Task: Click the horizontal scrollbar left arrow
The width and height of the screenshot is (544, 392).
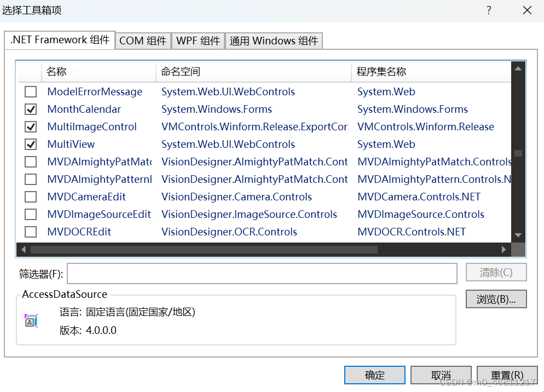Action: [x=24, y=249]
